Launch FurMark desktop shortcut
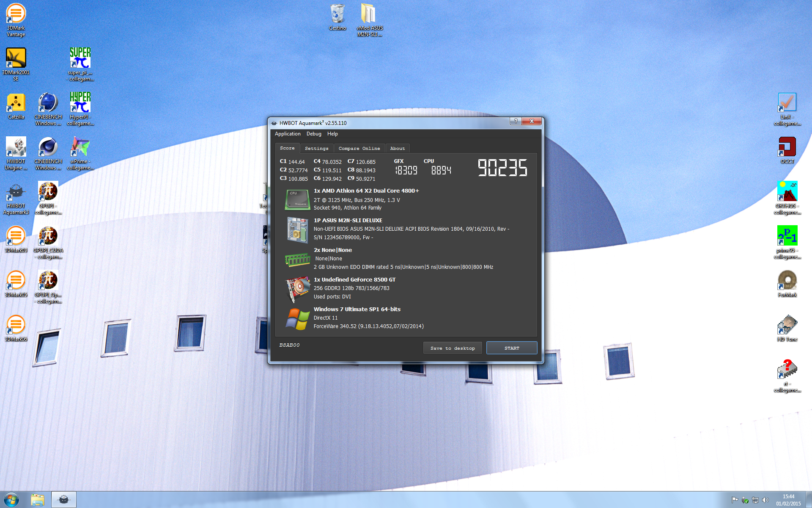The image size is (812, 508). pyautogui.click(x=787, y=284)
